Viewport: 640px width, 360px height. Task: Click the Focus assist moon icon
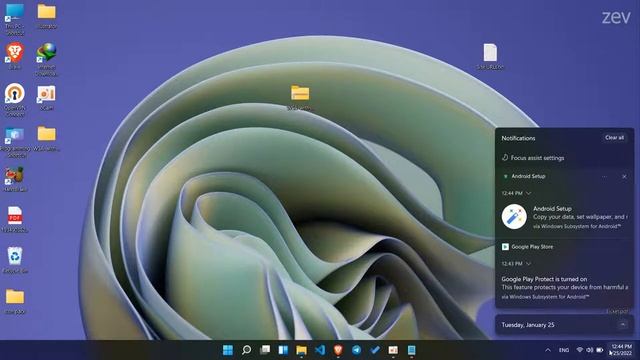[x=505, y=157]
